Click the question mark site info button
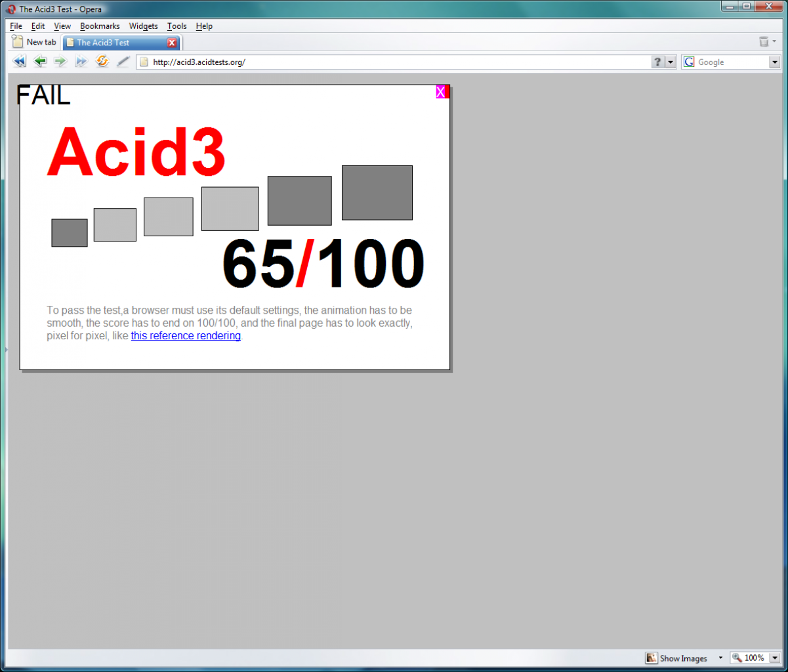The width and height of the screenshot is (788, 672). pyautogui.click(x=658, y=62)
